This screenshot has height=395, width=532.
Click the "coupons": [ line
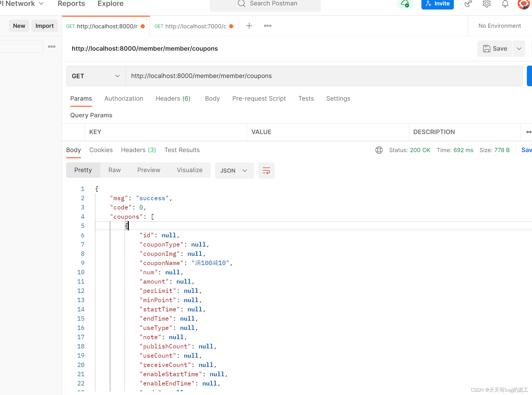pyautogui.click(x=132, y=217)
